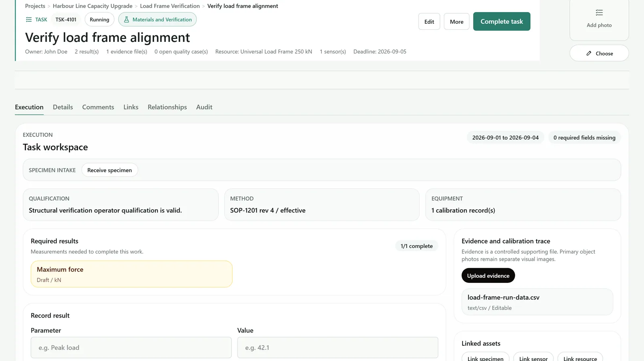Click the date range 2026-09-01 to 2026-09-04
The width and height of the screenshot is (644, 361).
506,138
